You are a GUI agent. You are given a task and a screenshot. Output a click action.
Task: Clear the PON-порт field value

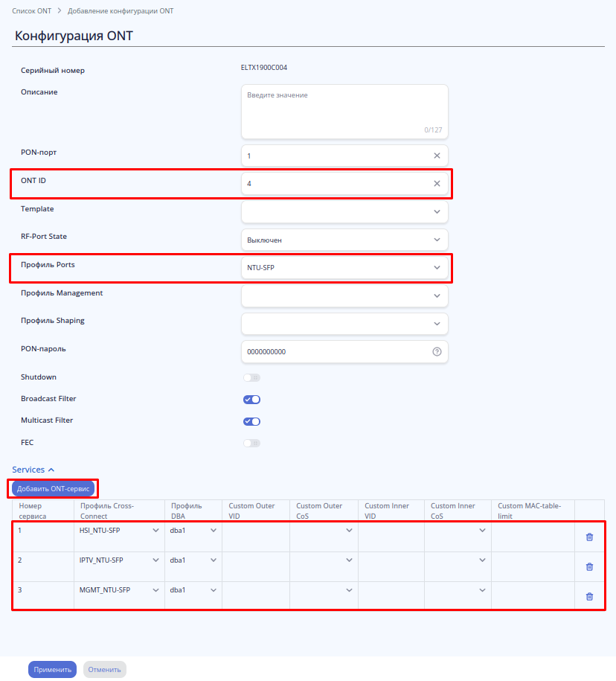437,156
